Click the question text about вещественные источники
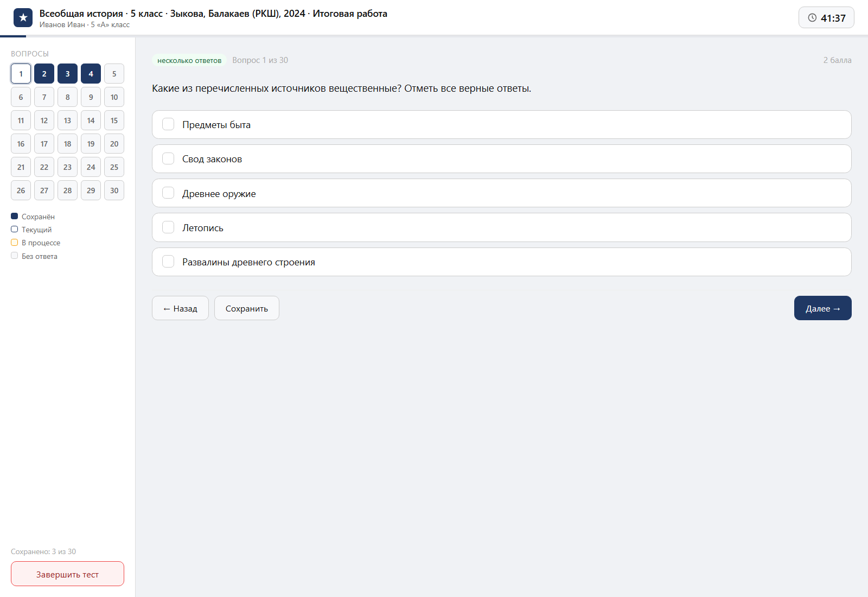868x597 pixels. (342, 88)
